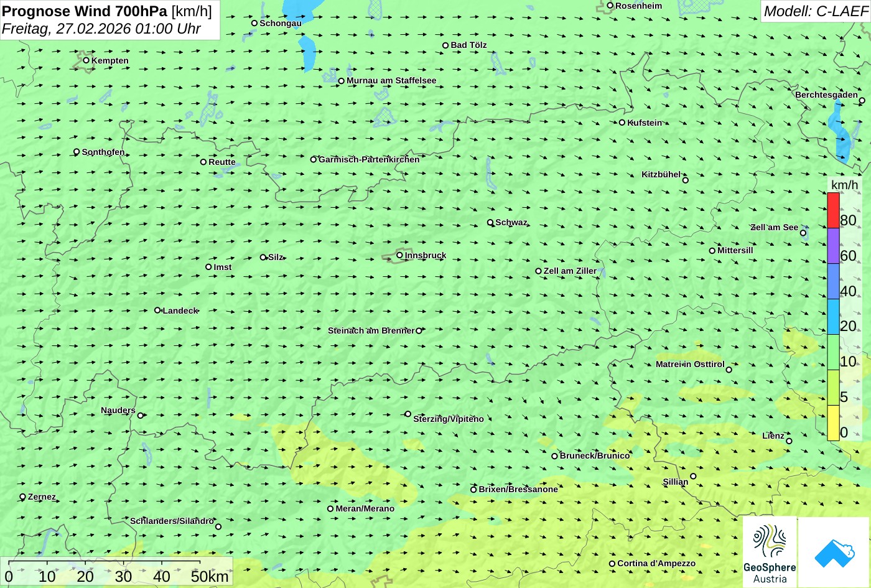This screenshot has height=588, width=871.
Task: Click the 'Sterzing/Vipiteno' label
Action: [449, 419]
